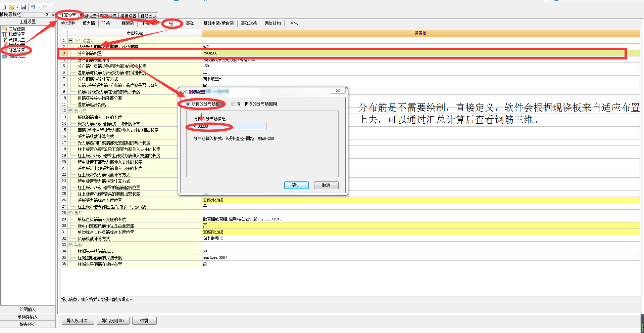The image size is (644, 333).
Task: Open the 单构件输入 panel
Action: 28,317
